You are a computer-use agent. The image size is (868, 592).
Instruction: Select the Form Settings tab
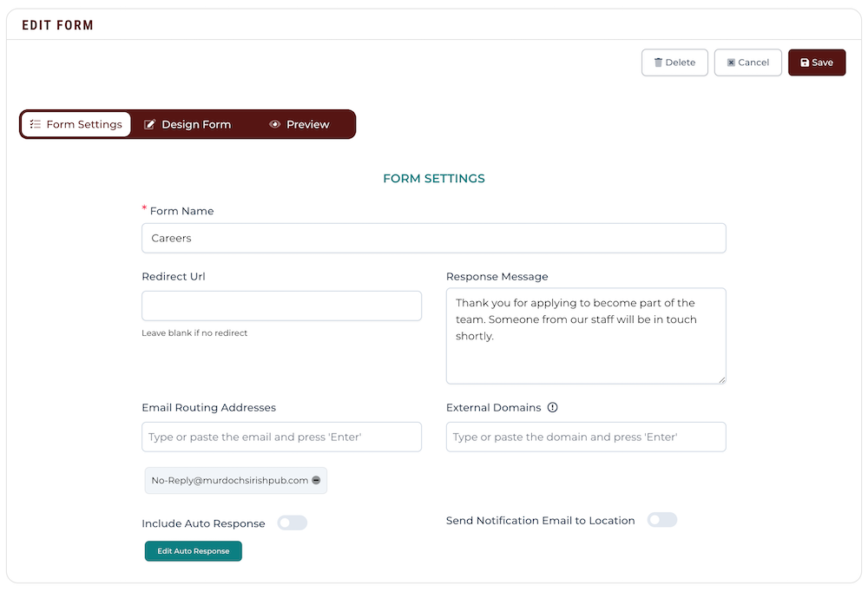pos(76,124)
